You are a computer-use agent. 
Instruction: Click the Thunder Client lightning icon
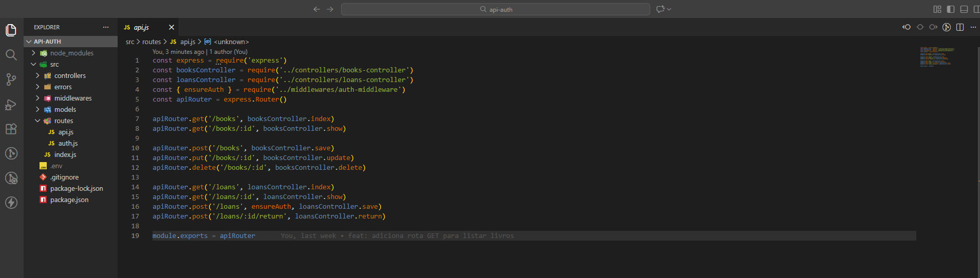click(x=11, y=203)
